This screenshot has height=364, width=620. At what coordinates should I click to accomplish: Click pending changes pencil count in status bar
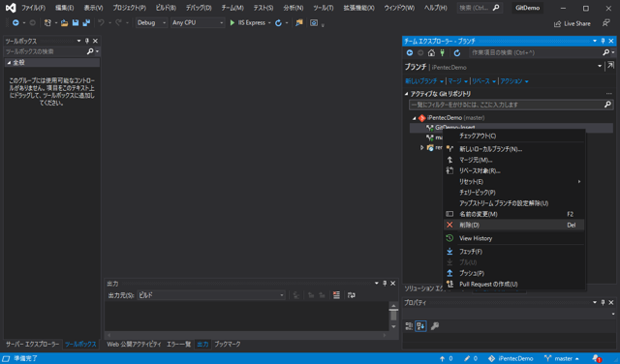point(471,358)
